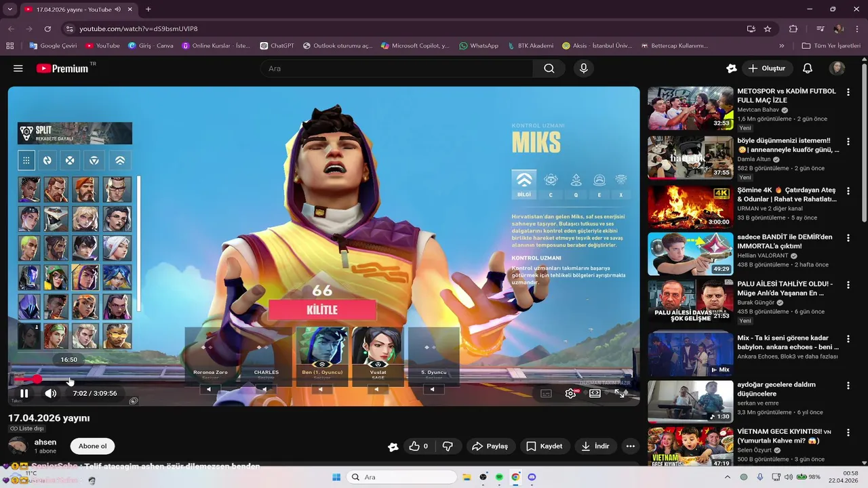Viewport: 868px width, 488px height.
Task: Open the YouTube guide hamburger menu
Action: tap(18, 68)
